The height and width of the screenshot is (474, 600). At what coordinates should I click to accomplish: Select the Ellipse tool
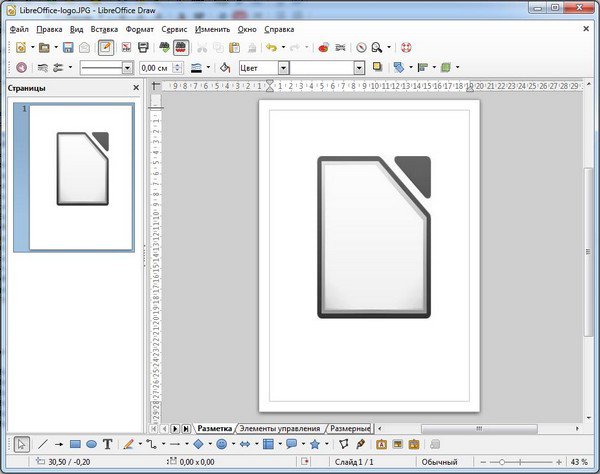tap(91, 444)
